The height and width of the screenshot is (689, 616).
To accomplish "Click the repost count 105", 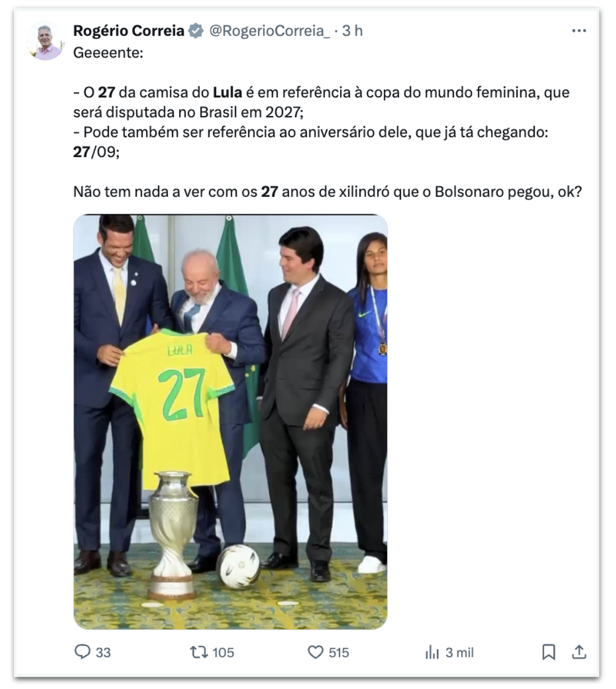I will pos(223,653).
